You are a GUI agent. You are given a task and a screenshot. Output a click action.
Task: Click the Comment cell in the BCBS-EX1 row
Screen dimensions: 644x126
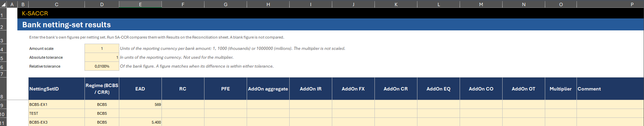pyautogui.click(x=610, y=104)
